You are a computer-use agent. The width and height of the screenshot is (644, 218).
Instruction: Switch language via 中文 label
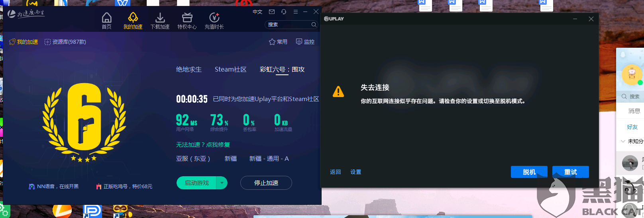257,12
